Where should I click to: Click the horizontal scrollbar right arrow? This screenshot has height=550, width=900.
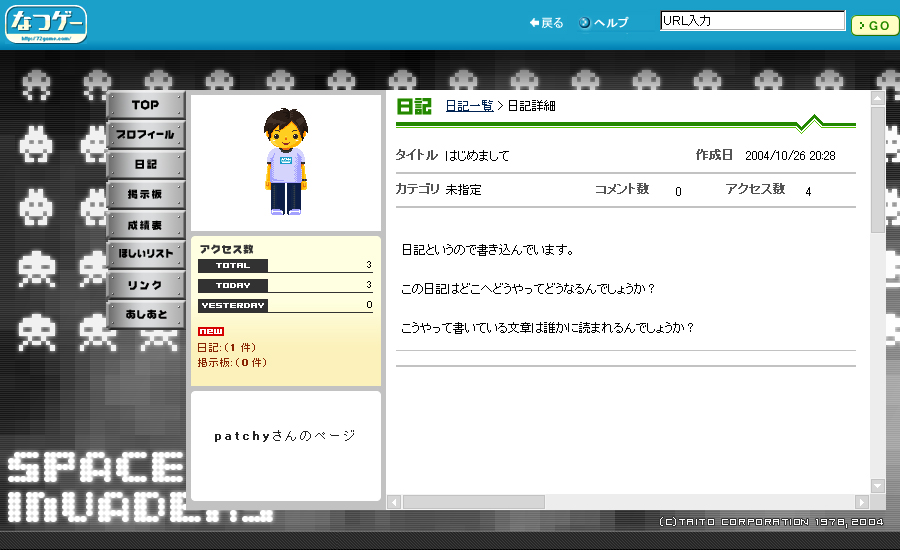862,502
